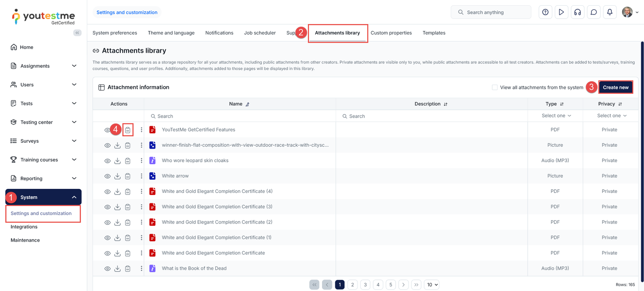This screenshot has height=291, width=644.
Task: Enable View all attachments from the system
Action: (495, 87)
